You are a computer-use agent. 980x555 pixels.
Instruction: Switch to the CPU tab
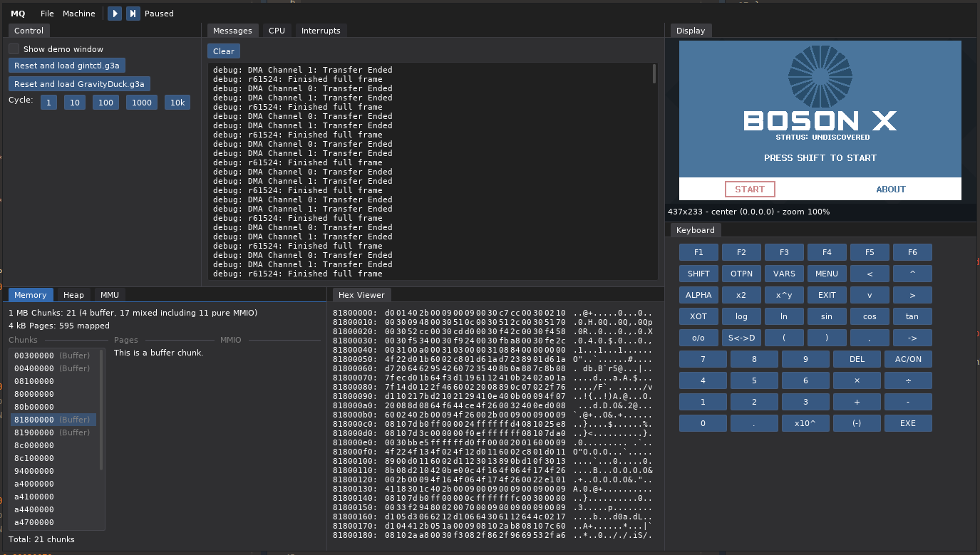coord(277,31)
